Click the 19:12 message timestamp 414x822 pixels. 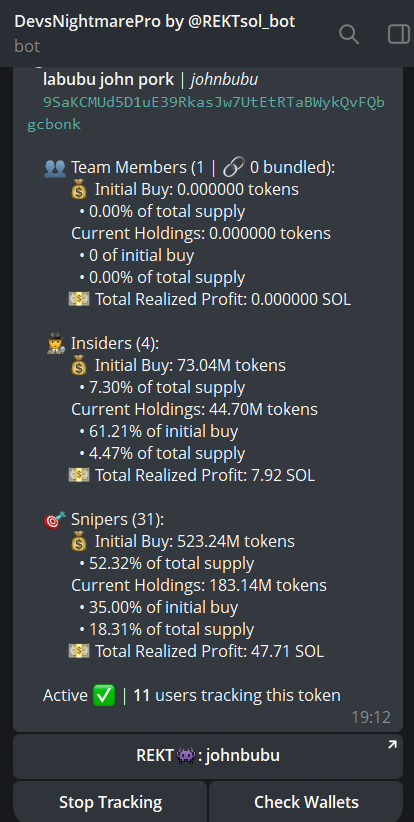pyautogui.click(x=371, y=717)
